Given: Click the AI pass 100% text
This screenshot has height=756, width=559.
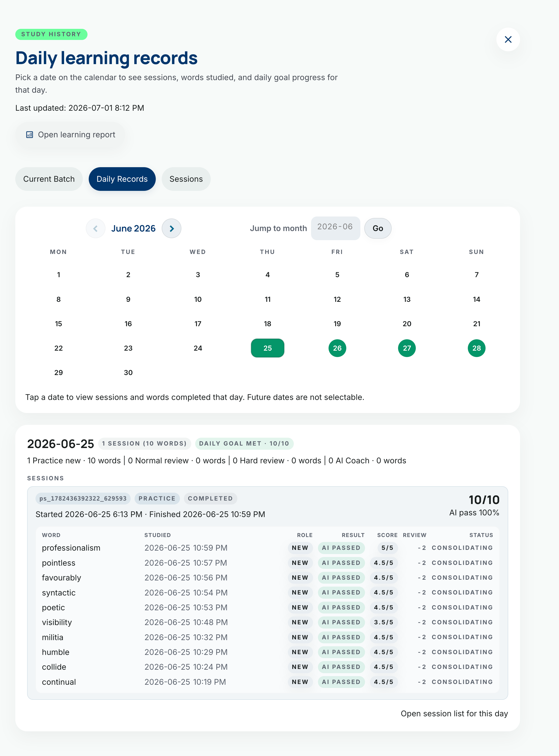Looking at the screenshot, I should click(474, 513).
